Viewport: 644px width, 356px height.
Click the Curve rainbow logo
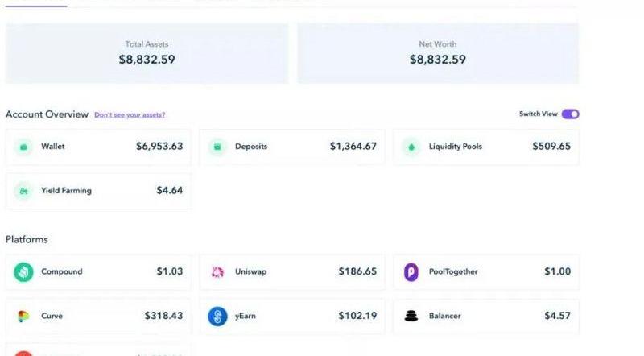coord(23,316)
